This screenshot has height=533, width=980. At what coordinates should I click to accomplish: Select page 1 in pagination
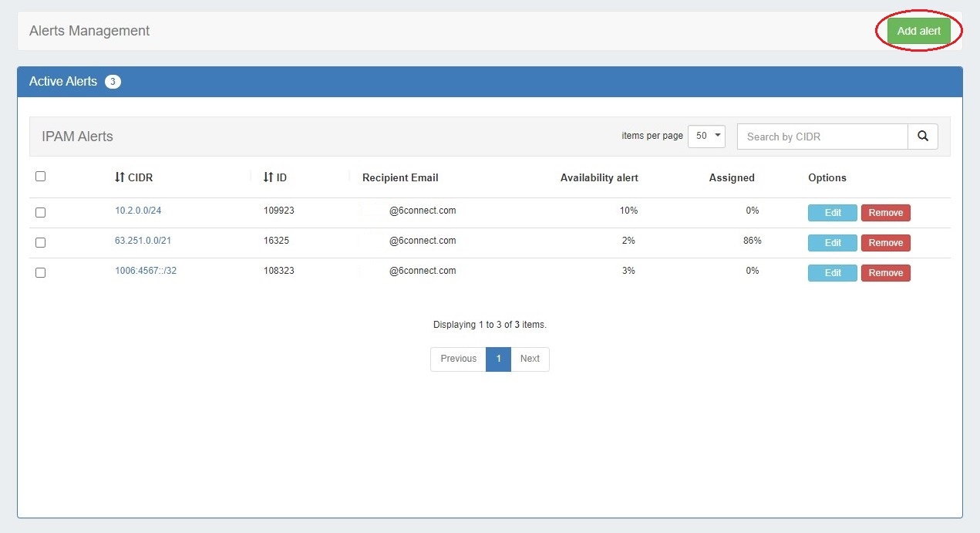click(498, 359)
